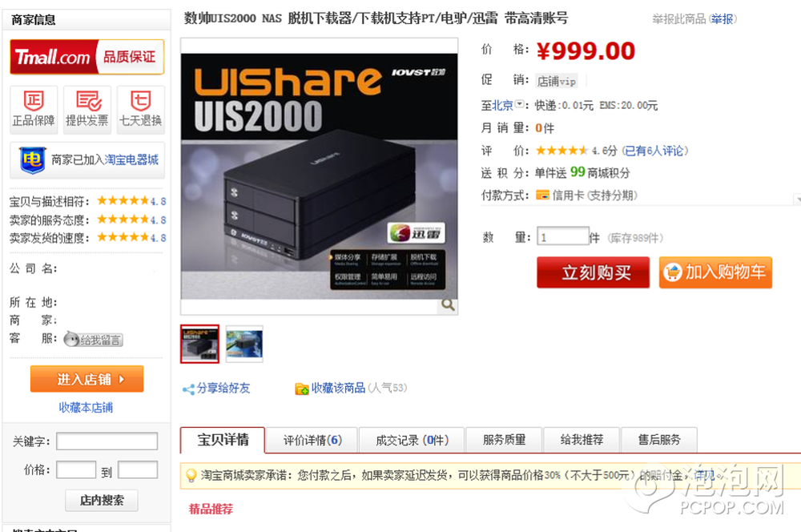Click the 收藏该商品 favorite folder icon
The height and width of the screenshot is (532, 801).
[302, 389]
